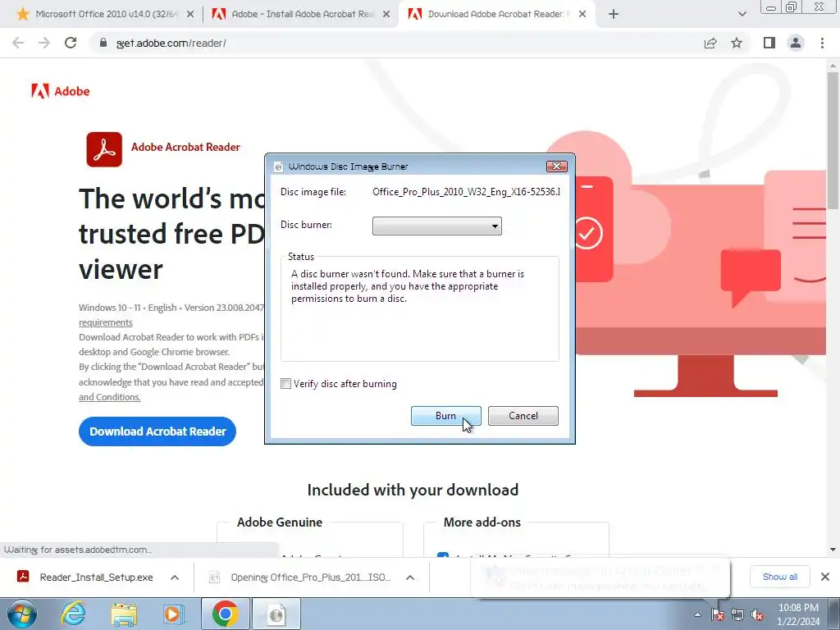Click Cancel in Disc Image Burner
Image resolution: width=840 pixels, height=630 pixels.
pyautogui.click(x=523, y=416)
